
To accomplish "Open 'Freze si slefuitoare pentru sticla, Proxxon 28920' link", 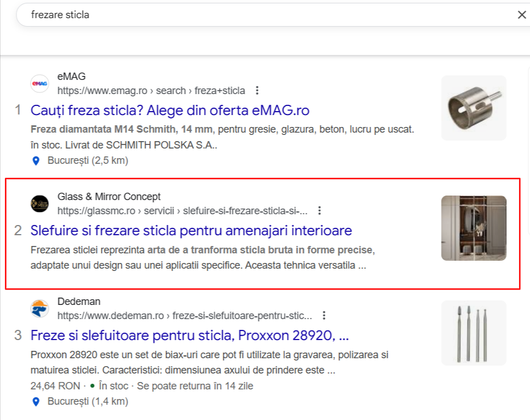I will pyautogui.click(x=190, y=335).
